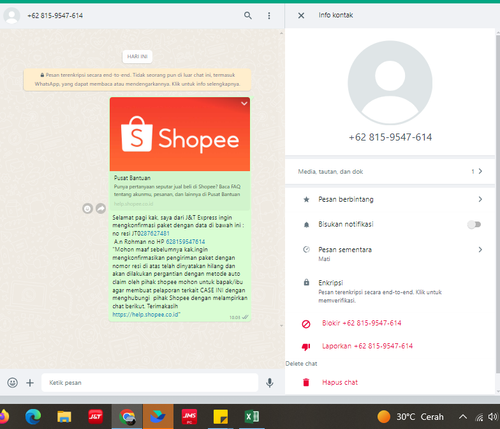500x429 pixels.
Task: Click Pusat Bantuan link preview title
Action: pos(132,178)
